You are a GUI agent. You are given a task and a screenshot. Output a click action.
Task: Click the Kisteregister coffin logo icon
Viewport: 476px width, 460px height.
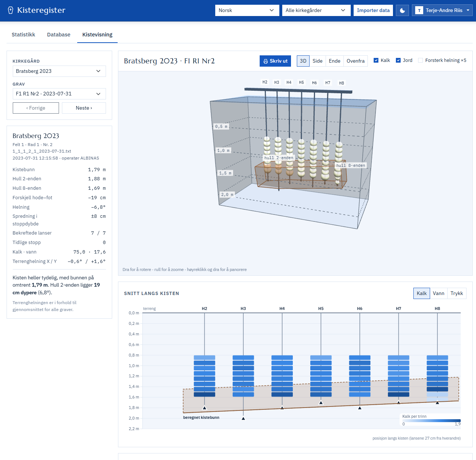tap(11, 10)
